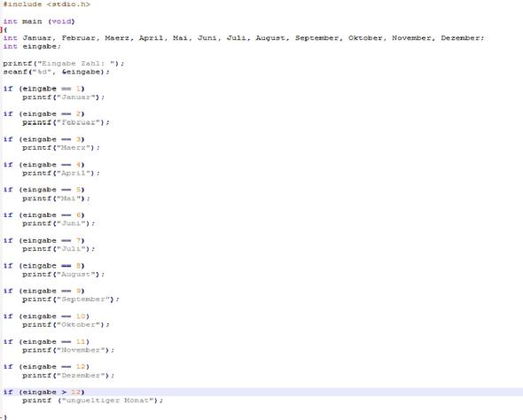The image size is (523, 420).
Task: Click the scanf("%d", &eingabe) line
Action: (x=56, y=72)
